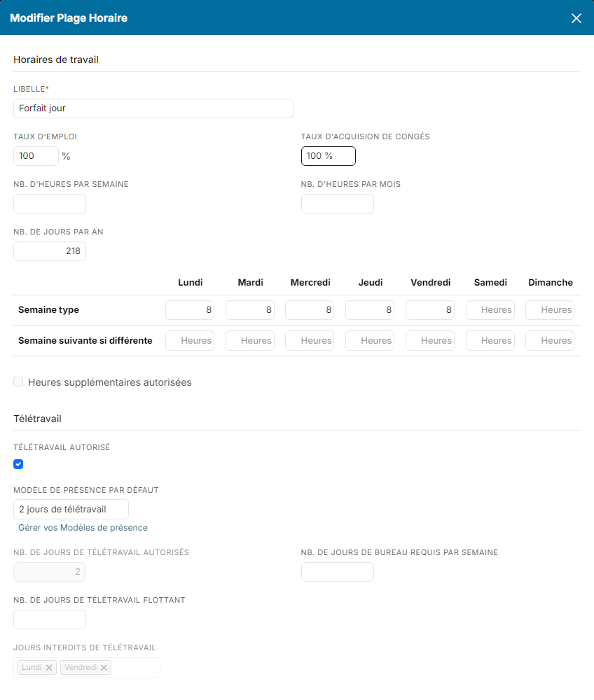Edit Semaine type Mercredi hours
The image size is (594, 700).
coord(310,310)
